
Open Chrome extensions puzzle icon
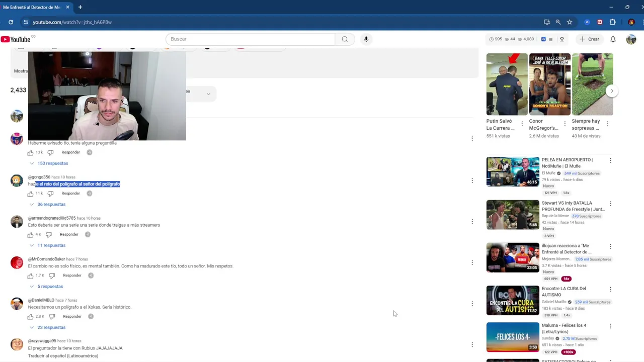[612, 22]
